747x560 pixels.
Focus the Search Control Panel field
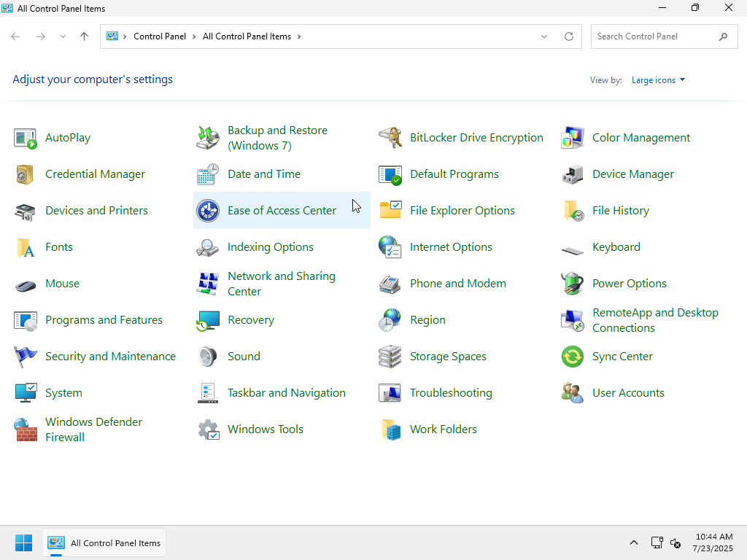pos(653,36)
